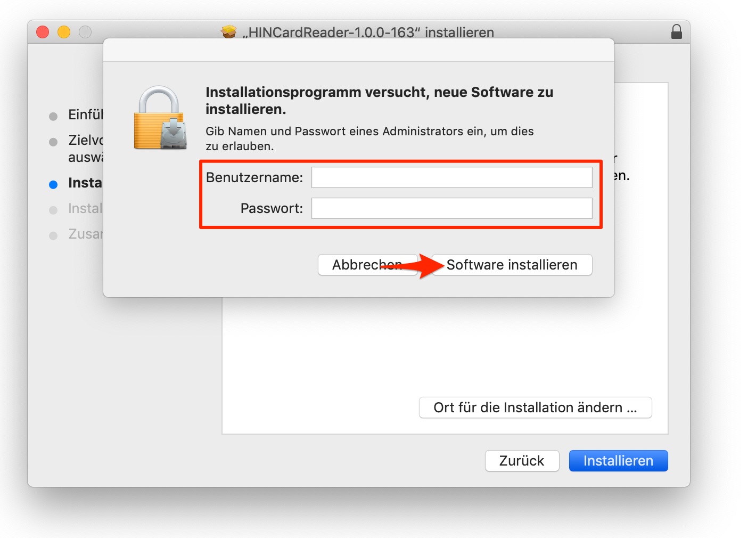Click the lock icon in the title bar
Viewport: 756px width, 538px height.
[676, 32]
